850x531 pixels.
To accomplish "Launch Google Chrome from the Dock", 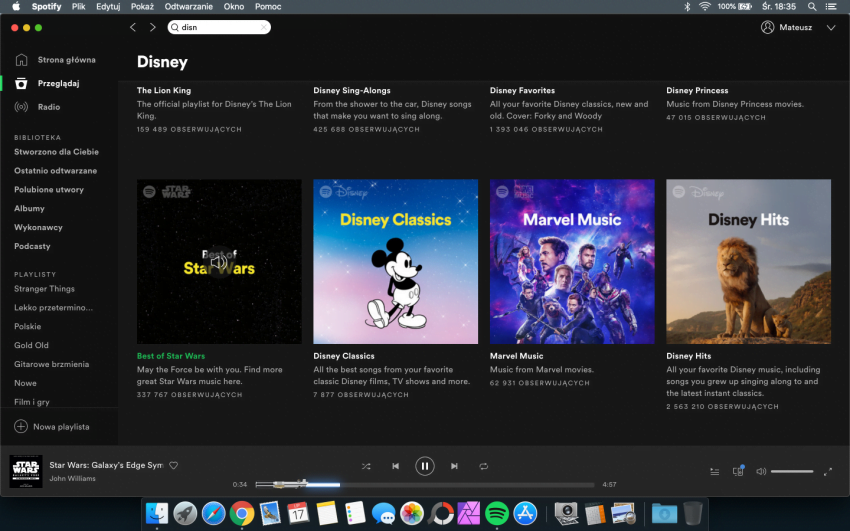I will [242, 513].
